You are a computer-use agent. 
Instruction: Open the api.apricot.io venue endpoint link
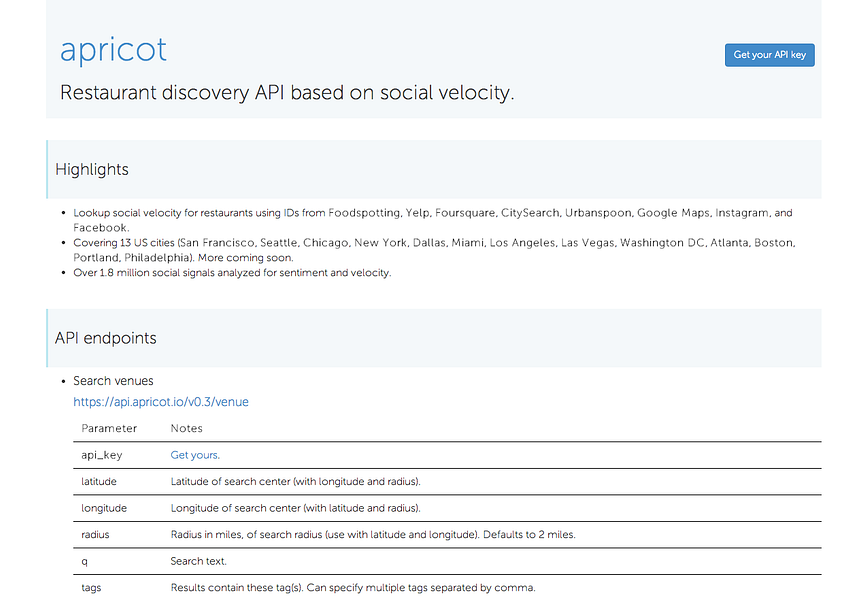click(x=161, y=402)
